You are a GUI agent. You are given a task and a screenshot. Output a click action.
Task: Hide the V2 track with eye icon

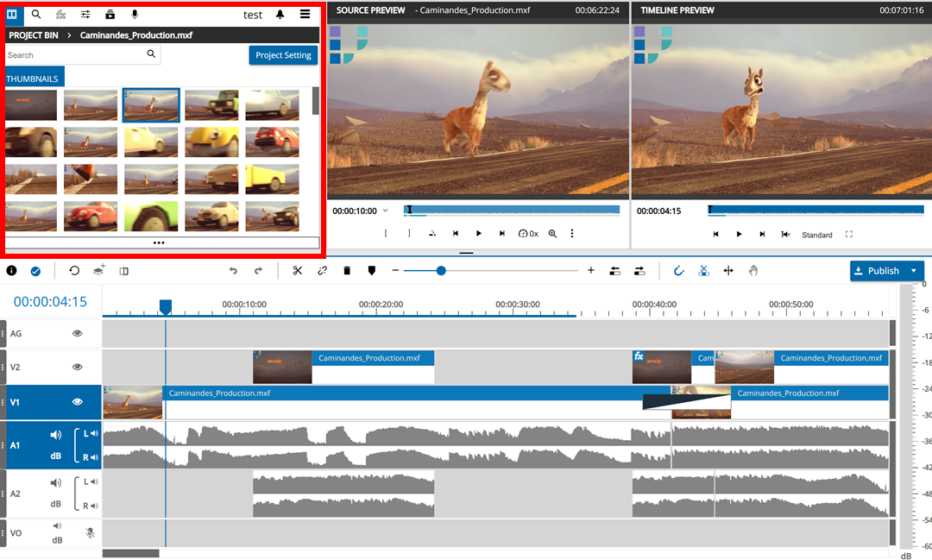pyautogui.click(x=77, y=367)
